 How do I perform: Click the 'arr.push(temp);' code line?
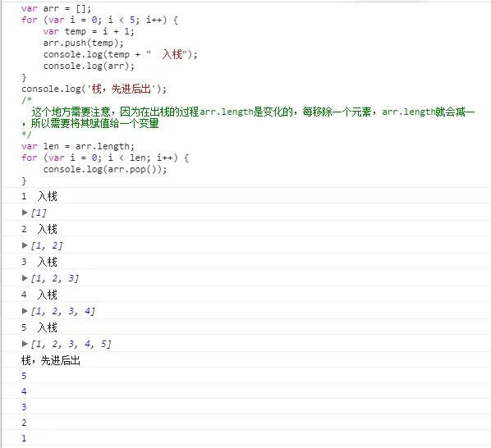tap(83, 43)
